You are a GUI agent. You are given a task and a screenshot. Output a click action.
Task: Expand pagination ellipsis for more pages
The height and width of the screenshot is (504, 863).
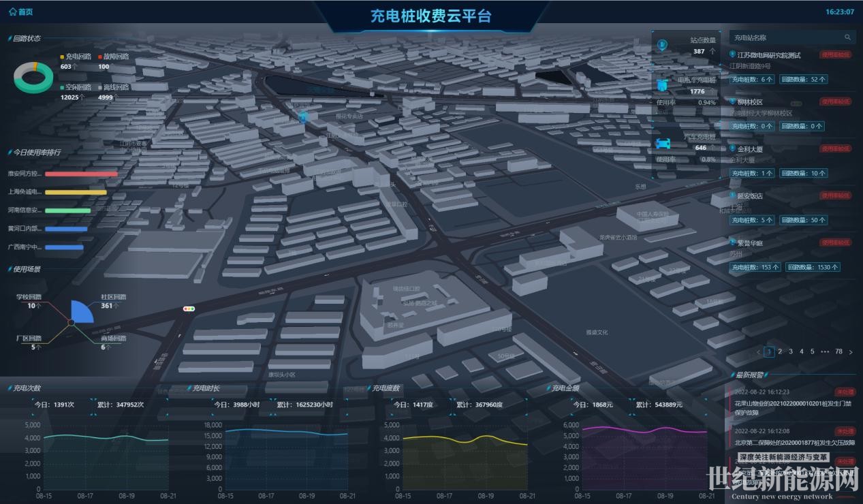pyautogui.click(x=825, y=352)
